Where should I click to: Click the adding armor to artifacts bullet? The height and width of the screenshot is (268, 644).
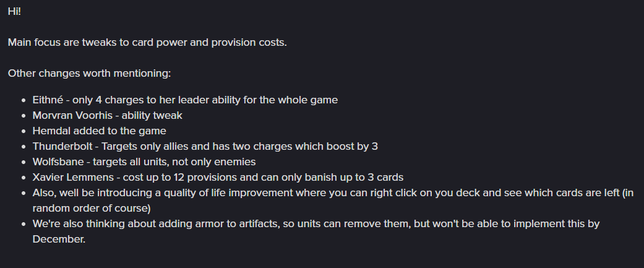click(316, 231)
